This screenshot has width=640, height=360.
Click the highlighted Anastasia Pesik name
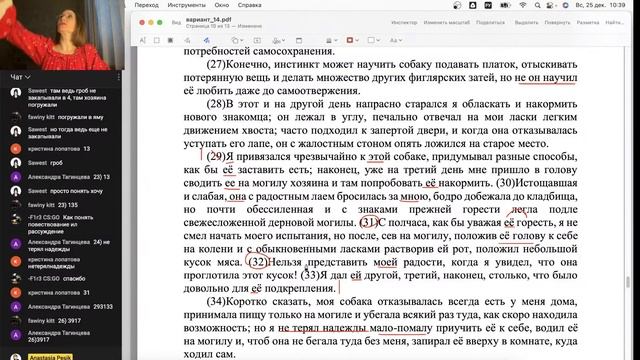coord(50,357)
